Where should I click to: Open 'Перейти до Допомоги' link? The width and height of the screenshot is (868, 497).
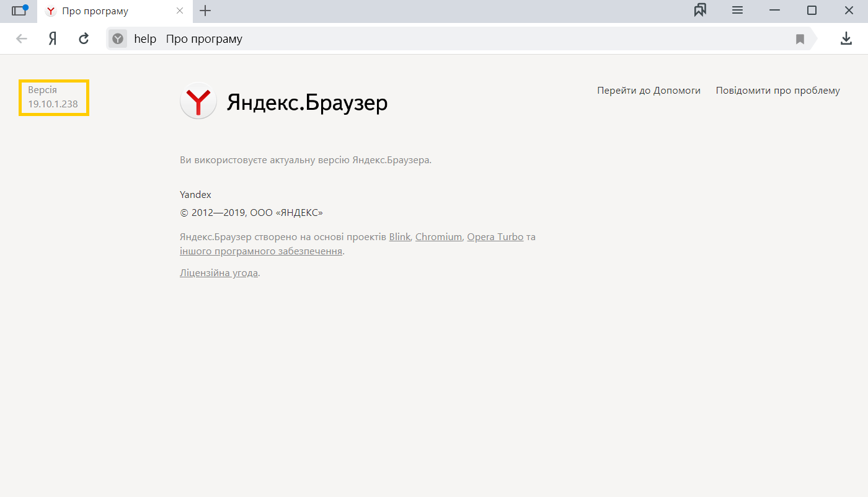point(649,91)
